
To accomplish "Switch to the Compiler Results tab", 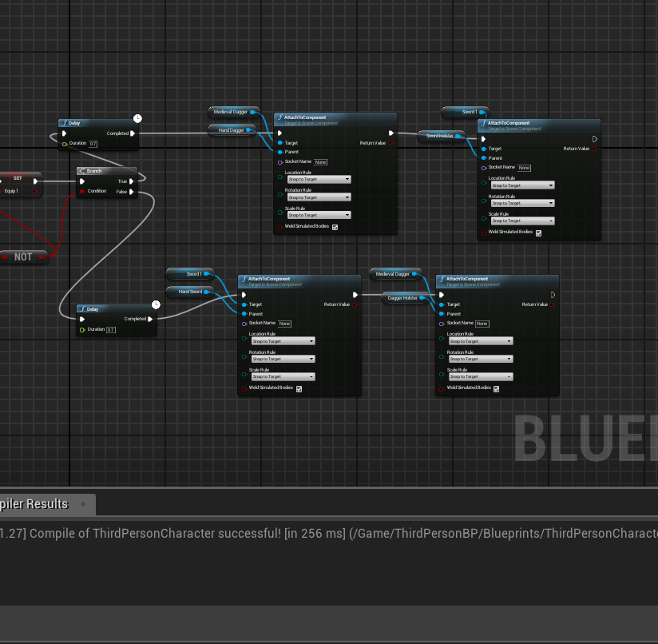I will (34, 504).
